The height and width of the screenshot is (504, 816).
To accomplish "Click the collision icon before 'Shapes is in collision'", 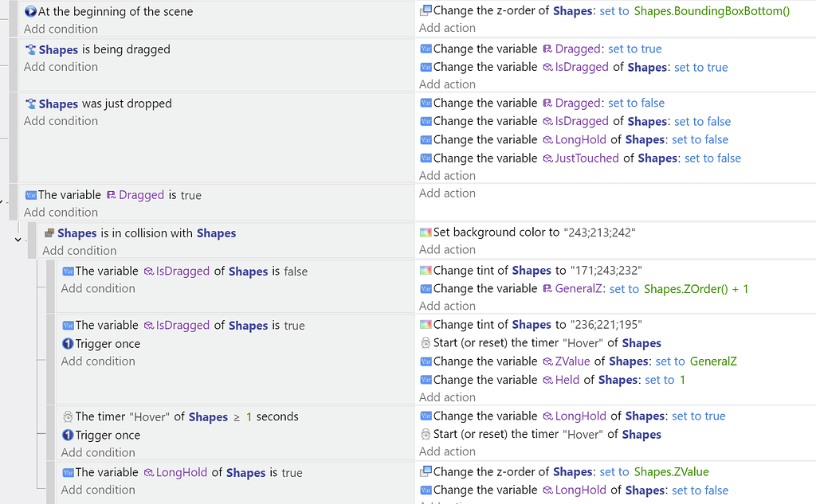I will [x=49, y=233].
